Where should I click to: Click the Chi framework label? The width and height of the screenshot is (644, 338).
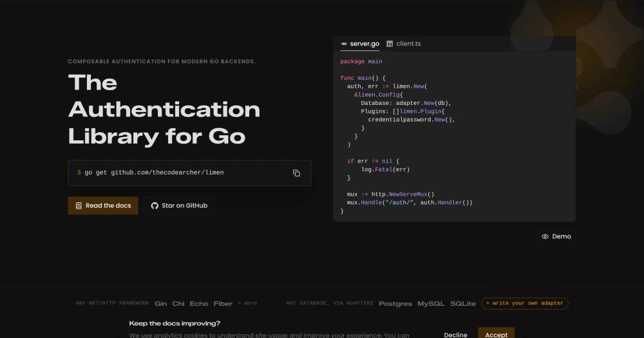tap(178, 303)
